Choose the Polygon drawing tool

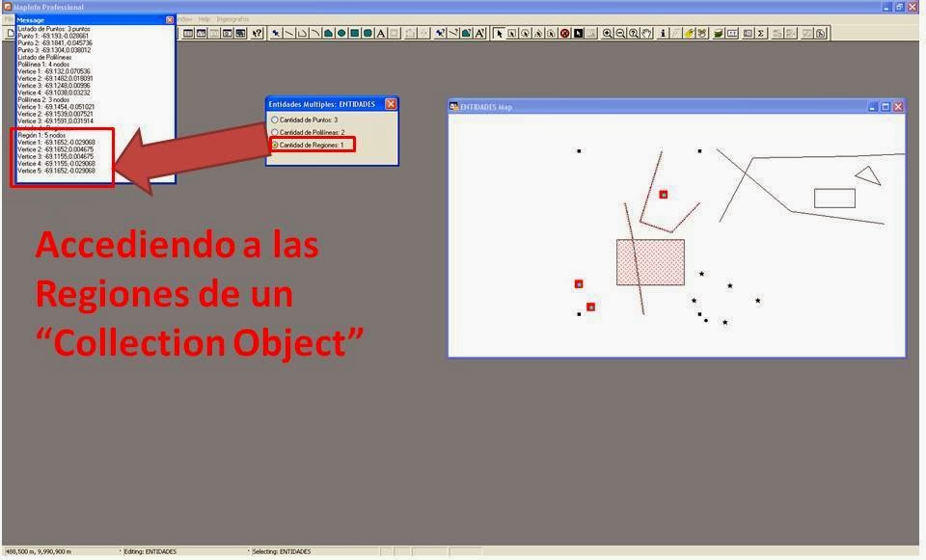tap(326, 34)
